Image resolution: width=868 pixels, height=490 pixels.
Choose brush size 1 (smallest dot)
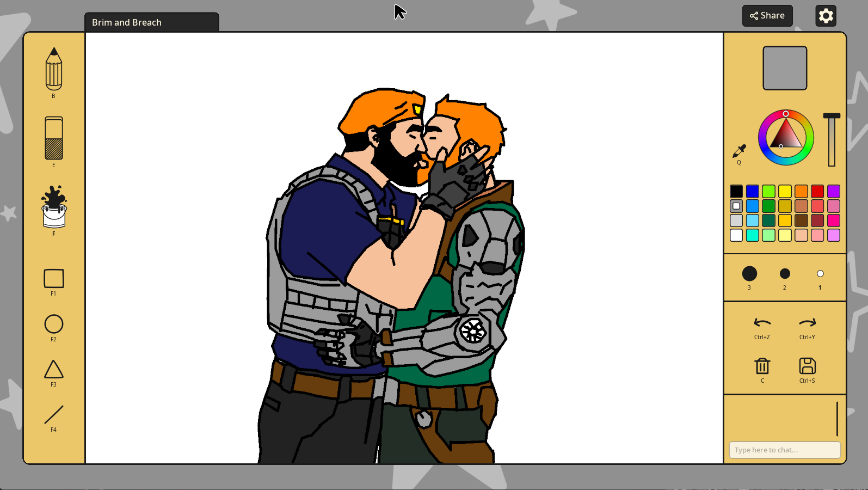tap(820, 273)
